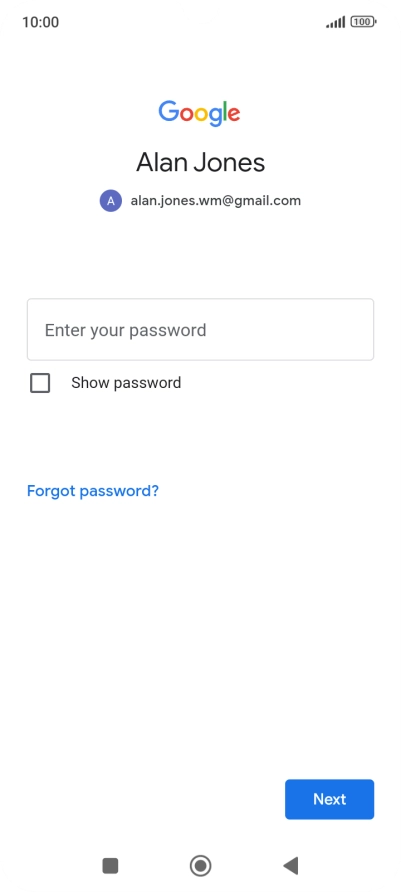The width and height of the screenshot is (401, 892).
Task: Focus the Enter your password field
Action: pyautogui.click(x=200, y=329)
